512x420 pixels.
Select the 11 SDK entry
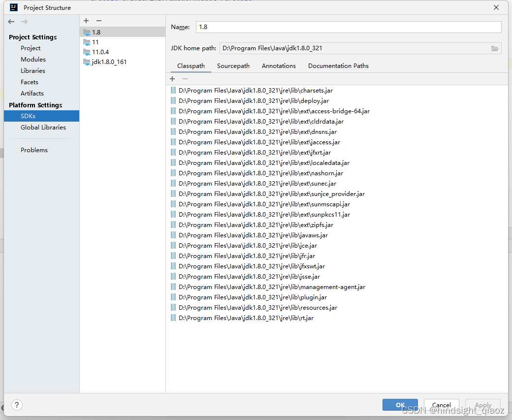[x=123, y=42]
